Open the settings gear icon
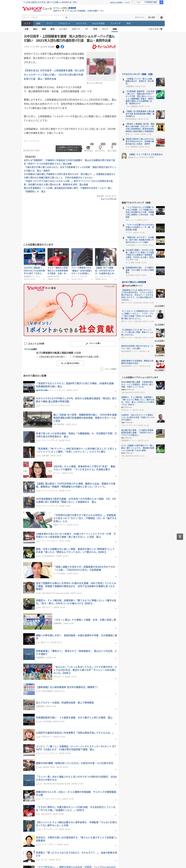 (161, 18)
